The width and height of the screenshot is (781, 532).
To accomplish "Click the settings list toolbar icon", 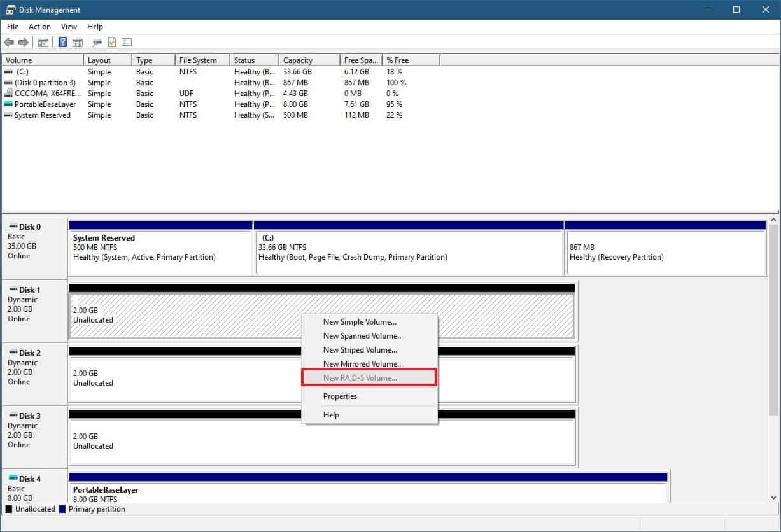I will tap(127, 43).
